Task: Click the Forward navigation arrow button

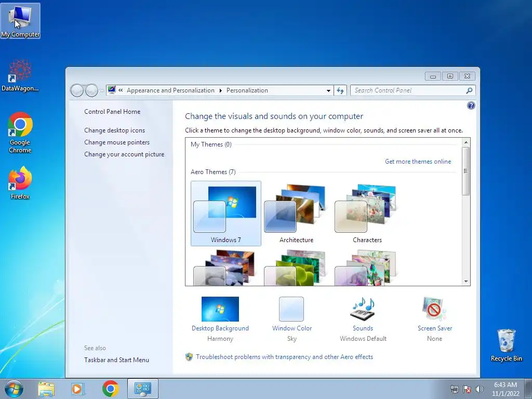Action: point(91,90)
